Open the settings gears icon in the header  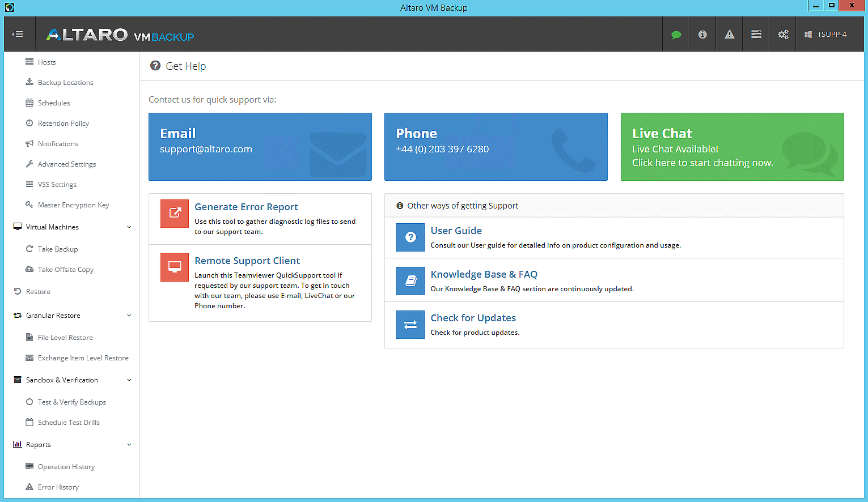point(783,35)
